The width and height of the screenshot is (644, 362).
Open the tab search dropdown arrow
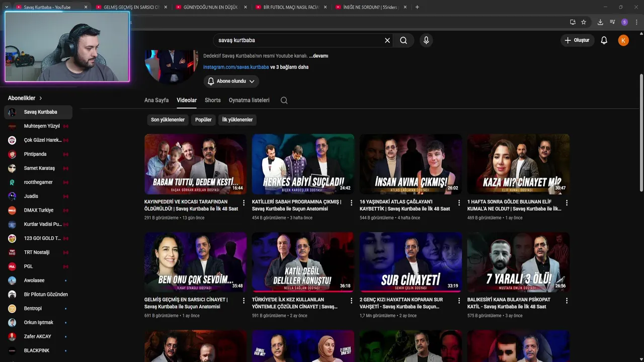tap(6, 7)
